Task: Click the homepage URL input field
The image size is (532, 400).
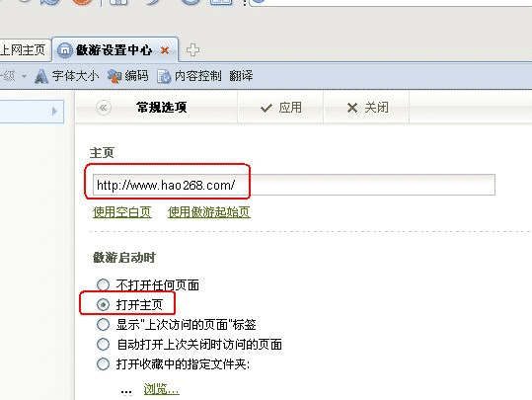Action: [x=294, y=185]
